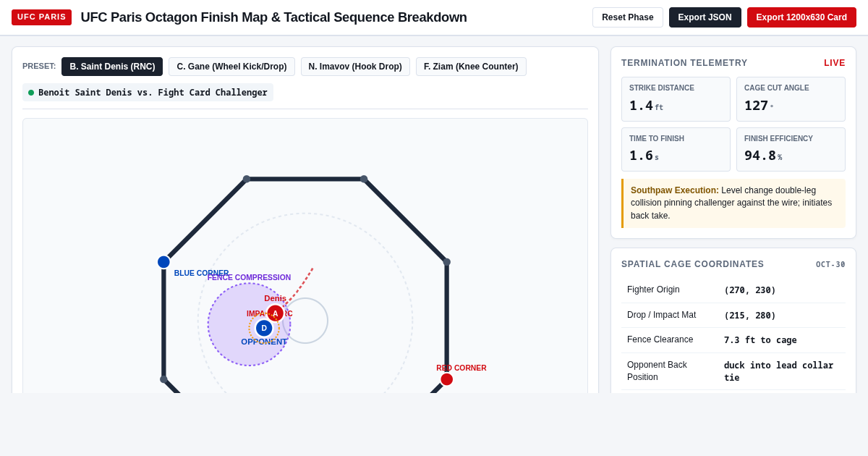Click the Time to Finish 1.6 s card
This screenshot has height=456, width=868.
pos(676,150)
